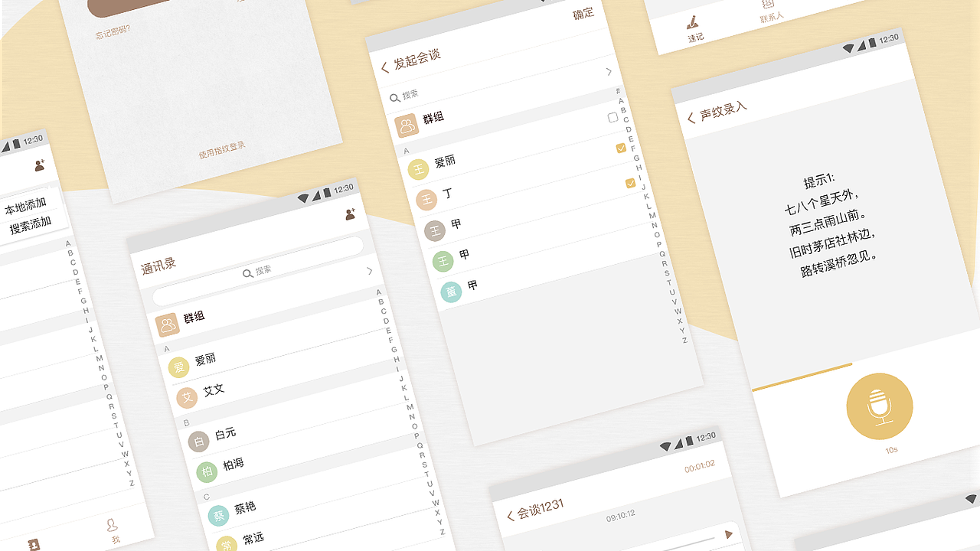Select 丁 name in 发起会谈 list
Viewport: 980px width, 551px height.
pyautogui.click(x=448, y=194)
